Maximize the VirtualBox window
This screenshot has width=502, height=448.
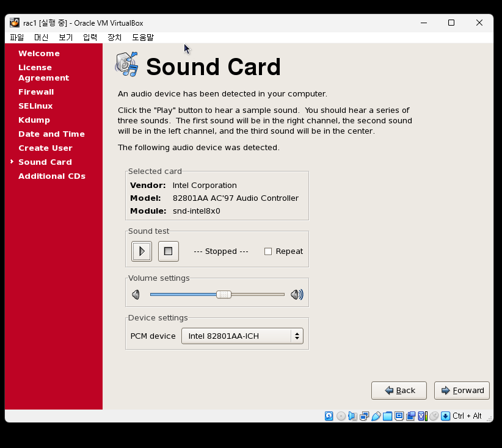451,23
